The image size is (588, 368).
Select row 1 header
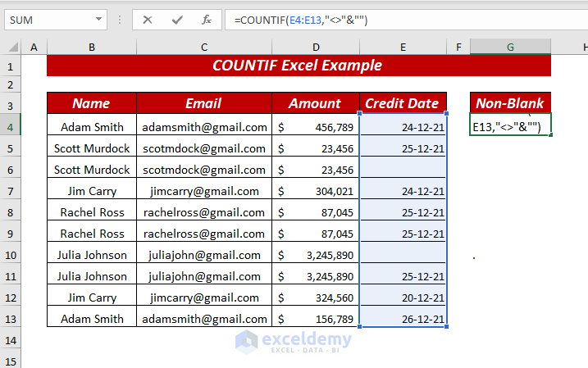pos(10,66)
